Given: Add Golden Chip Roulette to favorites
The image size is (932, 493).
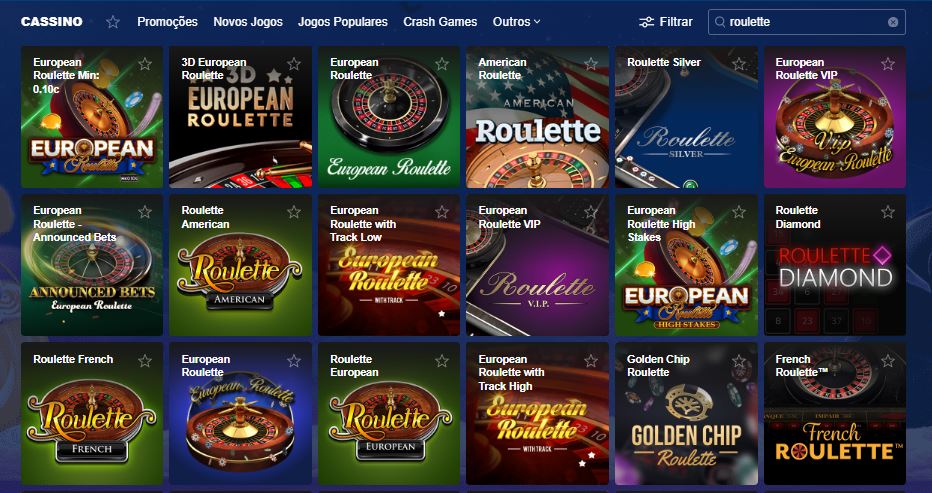Looking at the screenshot, I should 739,360.
